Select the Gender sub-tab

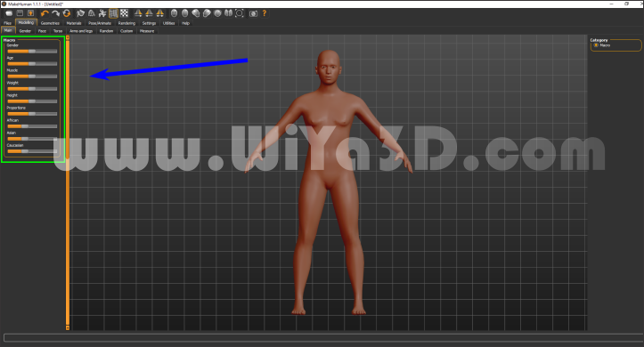pos(25,31)
